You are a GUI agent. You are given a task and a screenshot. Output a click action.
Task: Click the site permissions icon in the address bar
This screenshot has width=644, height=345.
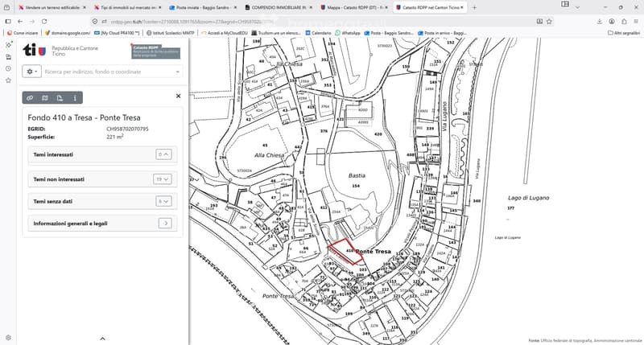(105, 22)
